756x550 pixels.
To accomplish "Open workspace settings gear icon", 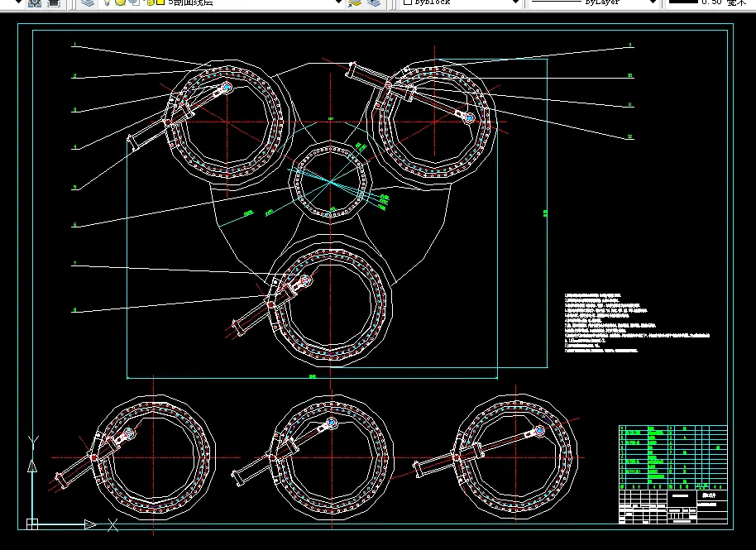I will tap(35, 2).
